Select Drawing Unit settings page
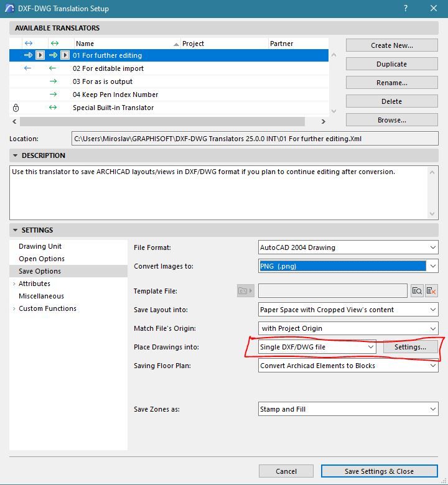The width and height of the screenshot is (448, 485). pos(40,246)
